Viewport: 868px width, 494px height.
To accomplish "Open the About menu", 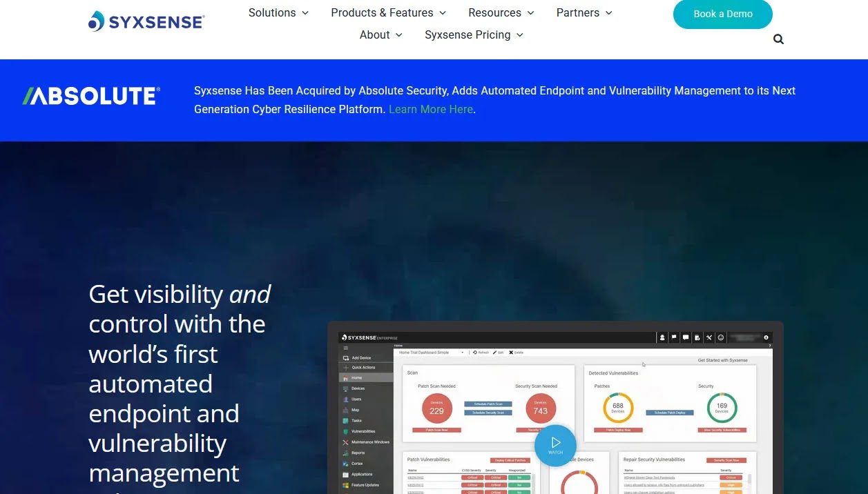I will [x=381, y=34].
